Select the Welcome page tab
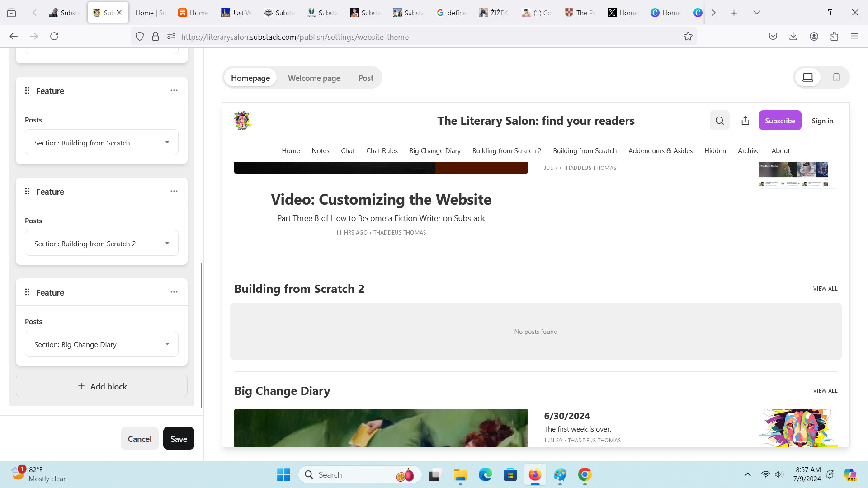Image resolution: width=868 pixels, height=488 pixels. pyautogui.click(x=314, y=78)
